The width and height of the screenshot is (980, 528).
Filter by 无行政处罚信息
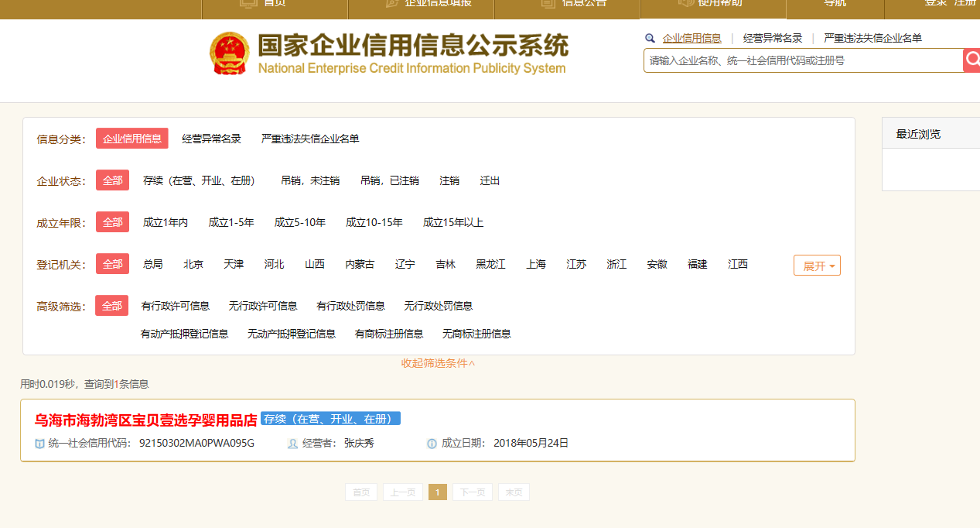pyautogui.click(x=439, y=306)
